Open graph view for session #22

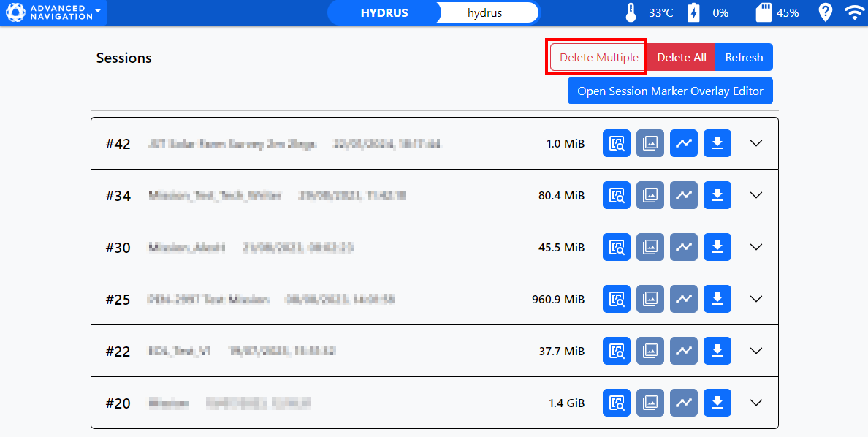pyautogui.click(x=684, y=351)
